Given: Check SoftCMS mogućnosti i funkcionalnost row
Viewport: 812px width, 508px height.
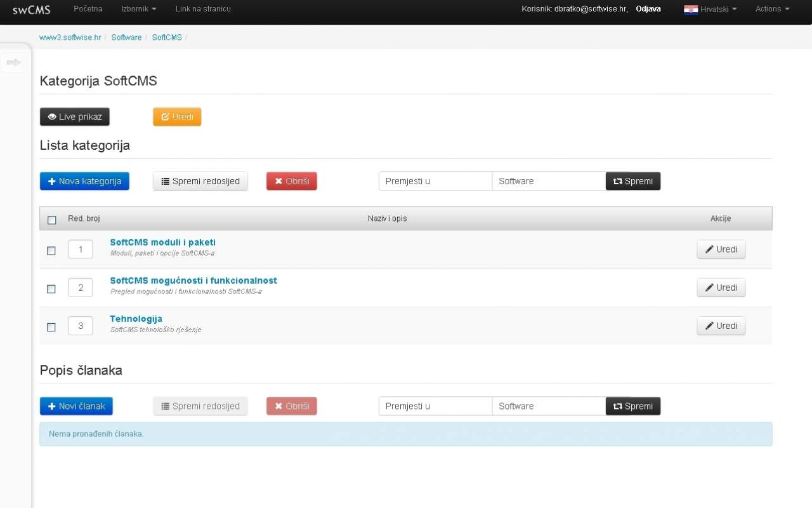Looking at the screenshot, I should pos(51,288).
